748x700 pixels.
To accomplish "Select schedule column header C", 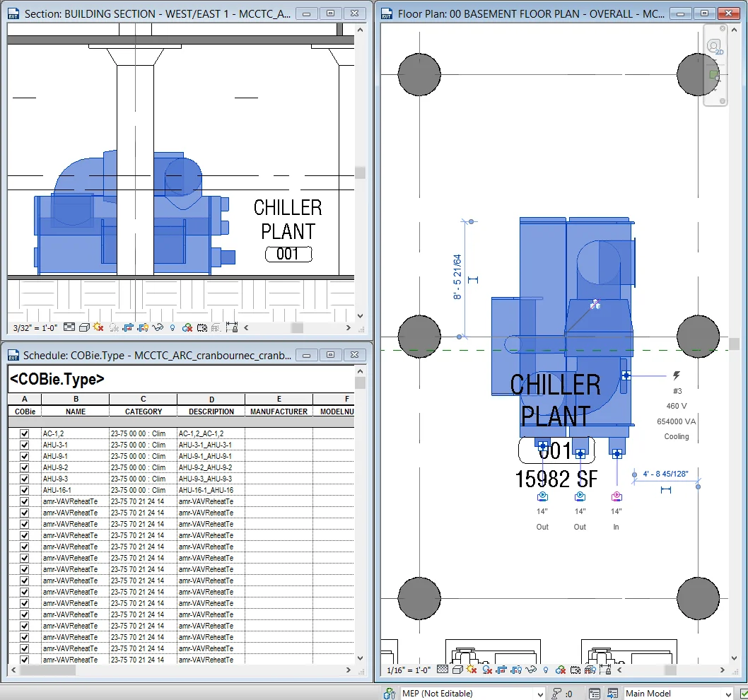I will tap(143, 399).
